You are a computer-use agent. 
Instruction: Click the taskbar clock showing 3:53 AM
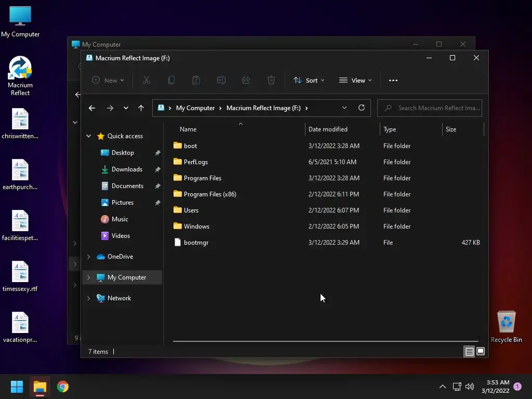coord(495,387)
